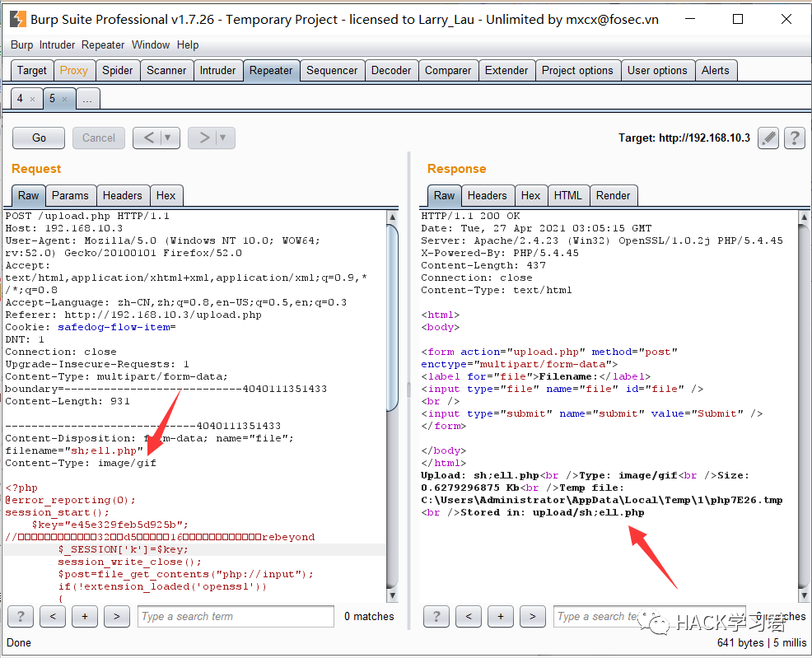Image resolution: width=812 pixels, height=658 pixels.
Task: Switch to the Comparer tab
Action: coord(448,70)
